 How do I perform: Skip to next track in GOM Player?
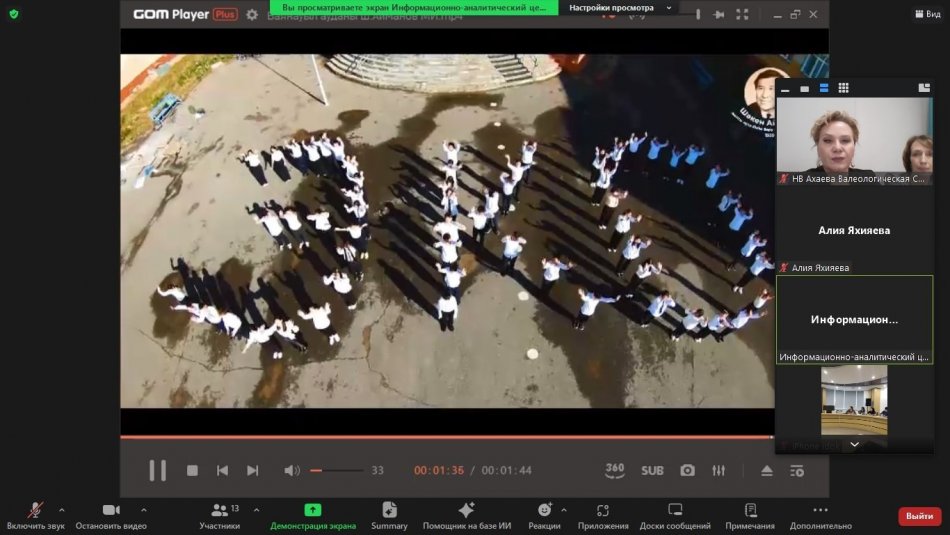[x=253, y=470]
